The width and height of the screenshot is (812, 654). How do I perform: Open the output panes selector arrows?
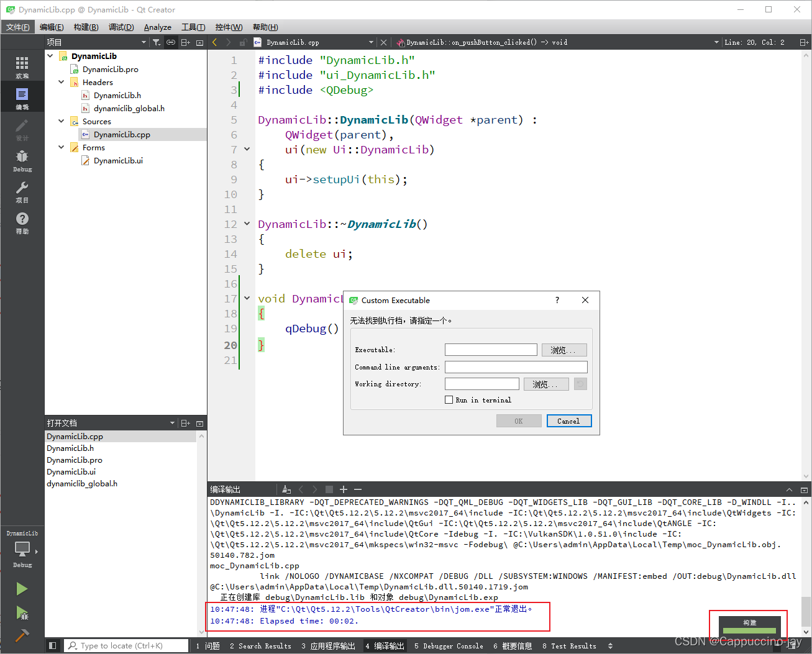(x=610, y=646)
